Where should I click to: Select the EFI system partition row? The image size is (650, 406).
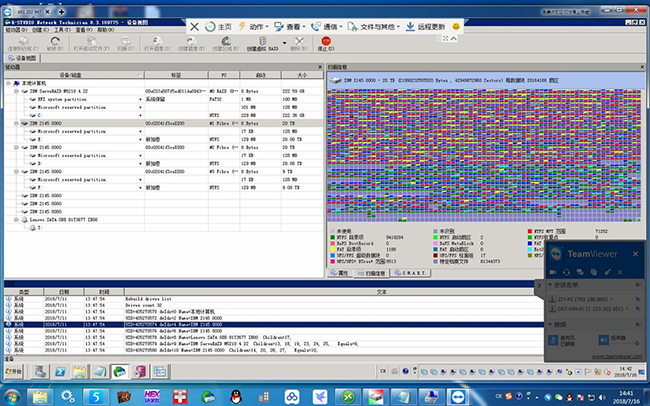[x=164, y=100]
